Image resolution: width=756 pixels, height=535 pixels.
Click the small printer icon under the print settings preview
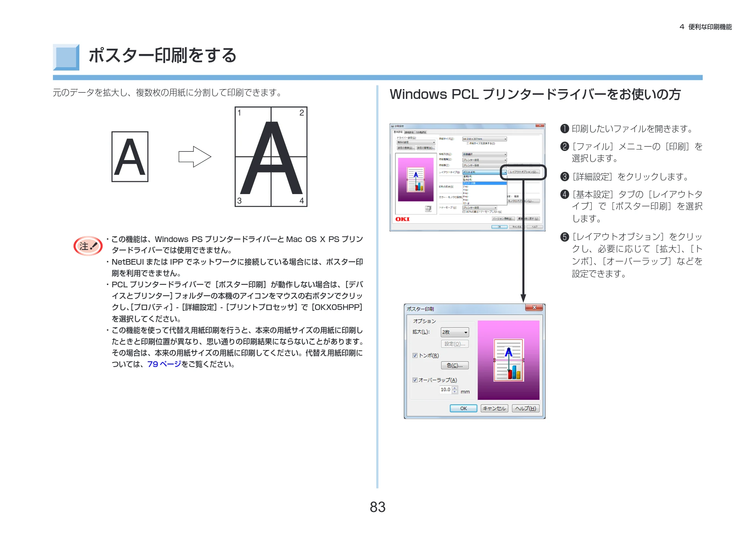428,209
